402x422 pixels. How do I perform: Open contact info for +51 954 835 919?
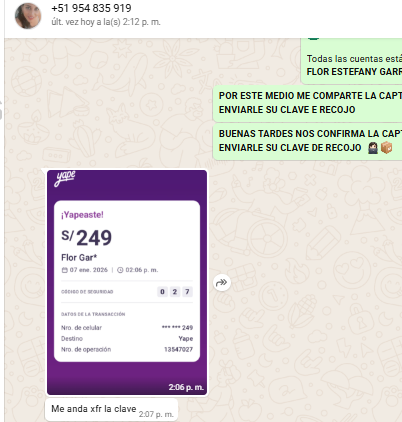[x=91, y=8]
